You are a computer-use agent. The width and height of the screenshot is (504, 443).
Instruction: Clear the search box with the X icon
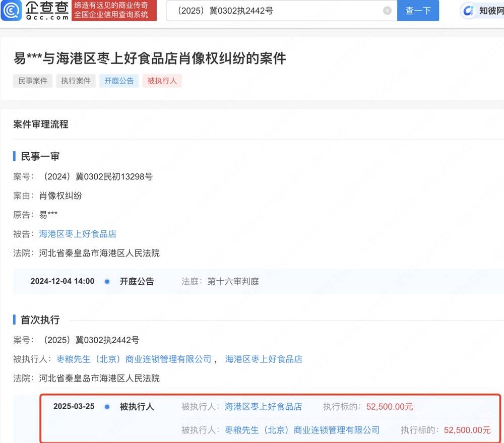387,11
